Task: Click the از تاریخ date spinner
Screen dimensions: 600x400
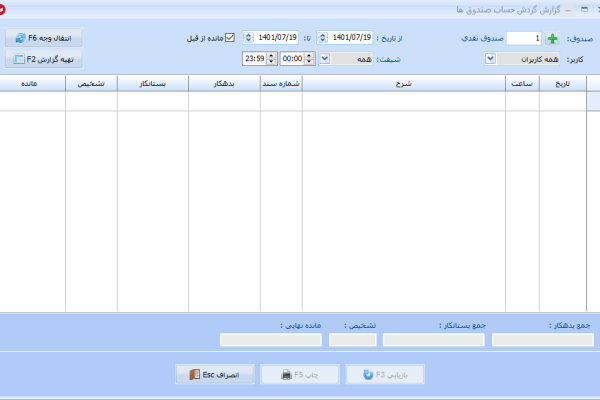Action: 323,38
